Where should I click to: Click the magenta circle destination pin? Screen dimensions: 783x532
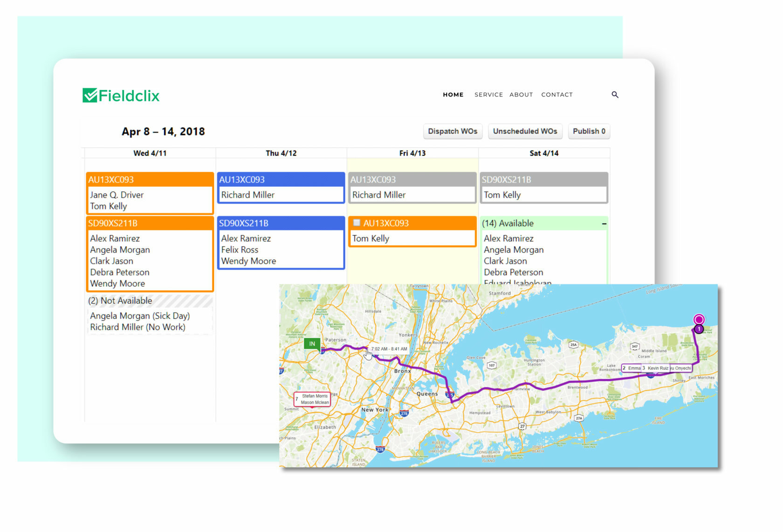(699, 319)
